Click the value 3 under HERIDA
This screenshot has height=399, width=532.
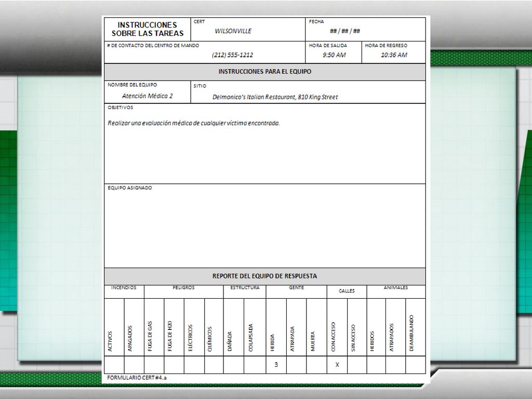click(276, 365)
